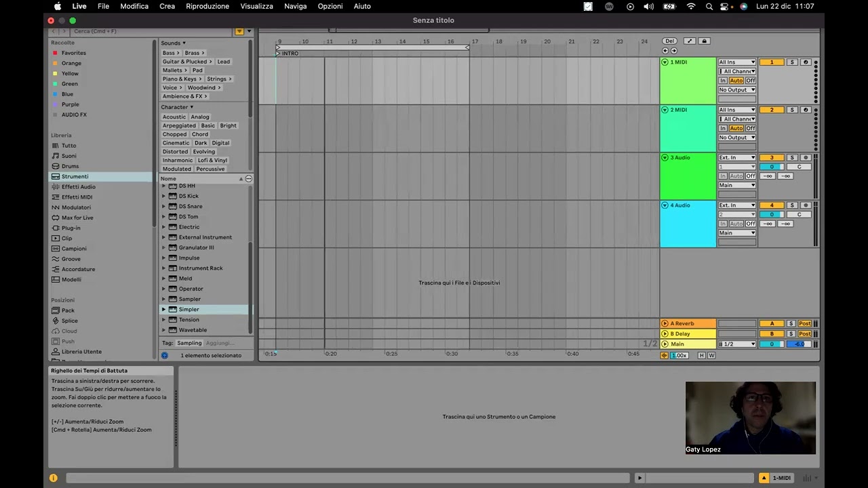Screen dimensions: 868x488
Task: Open track 1 No Output dropdown
Action: coord(737,90)
